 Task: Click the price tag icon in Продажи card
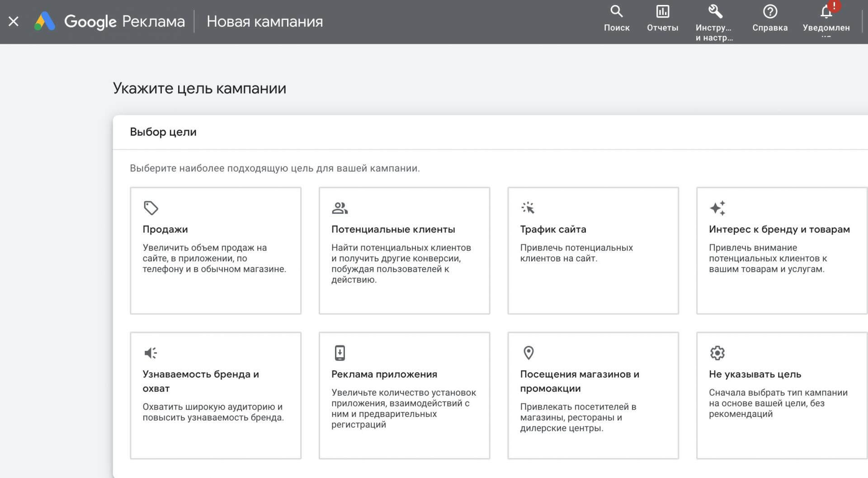pos(151,208)
